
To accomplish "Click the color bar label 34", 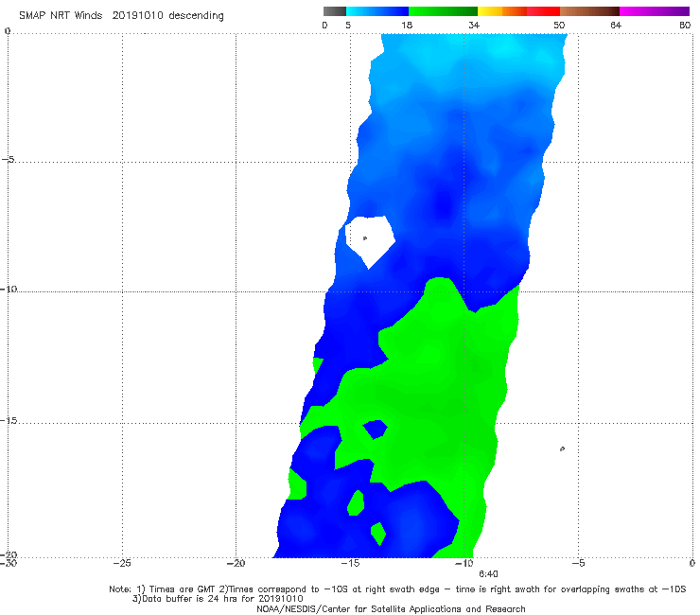I will 474,25.
